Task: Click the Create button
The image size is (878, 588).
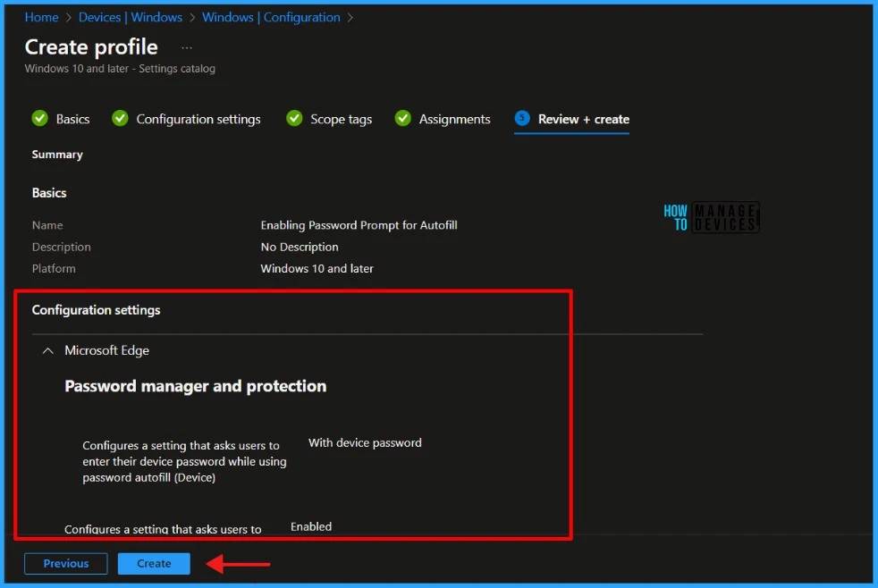Action: click(154, 563)
